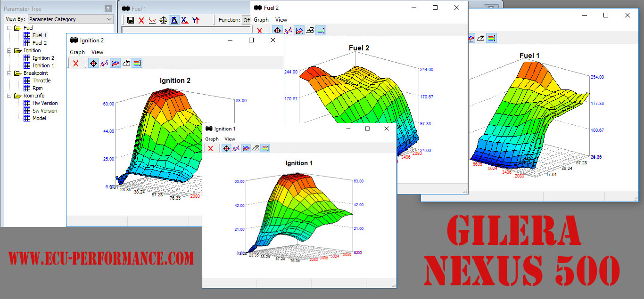
Task: Click the Y-axis arrow icon in Fuel 1 toolbar
Action: tap(196, 20)
